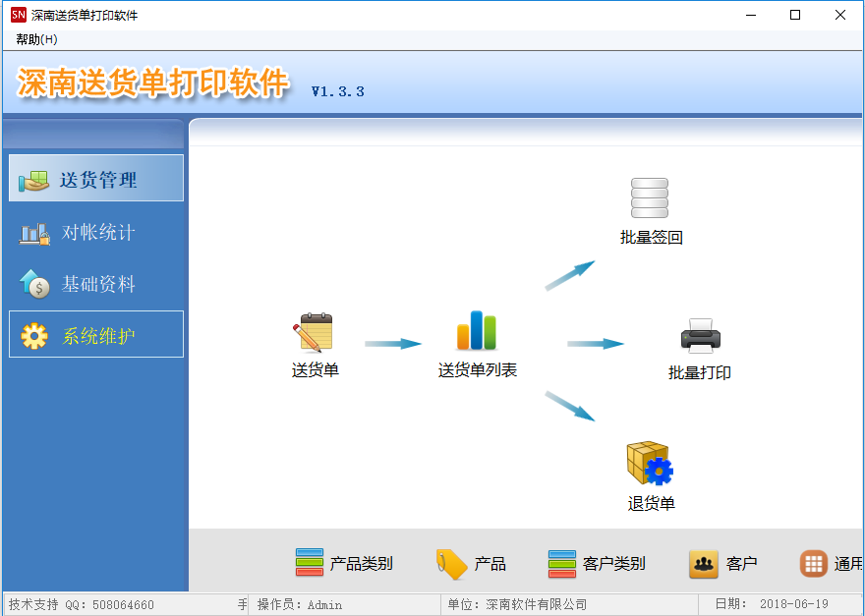
Task: Maximize the application window
Action: click(x=795, y=15)
